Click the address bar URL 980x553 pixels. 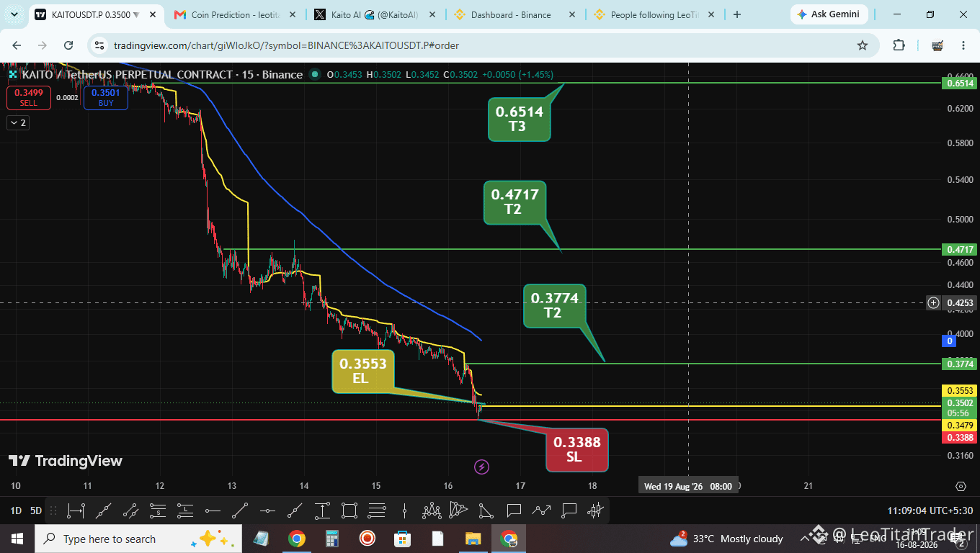pyautogui.click(x=287, y=45)
